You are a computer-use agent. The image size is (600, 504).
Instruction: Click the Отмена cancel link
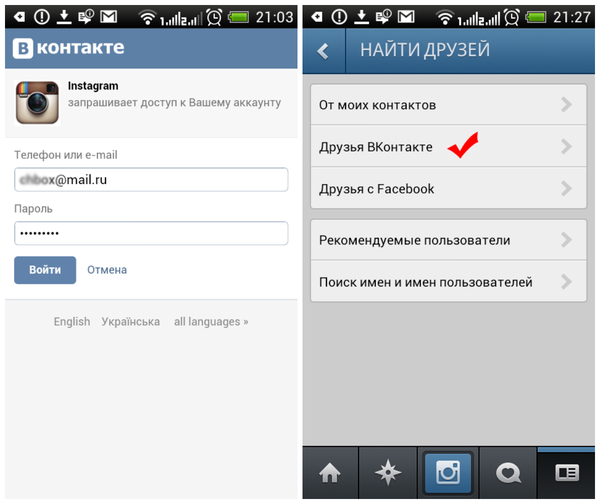pyautogui.click(x=107, y=270)
